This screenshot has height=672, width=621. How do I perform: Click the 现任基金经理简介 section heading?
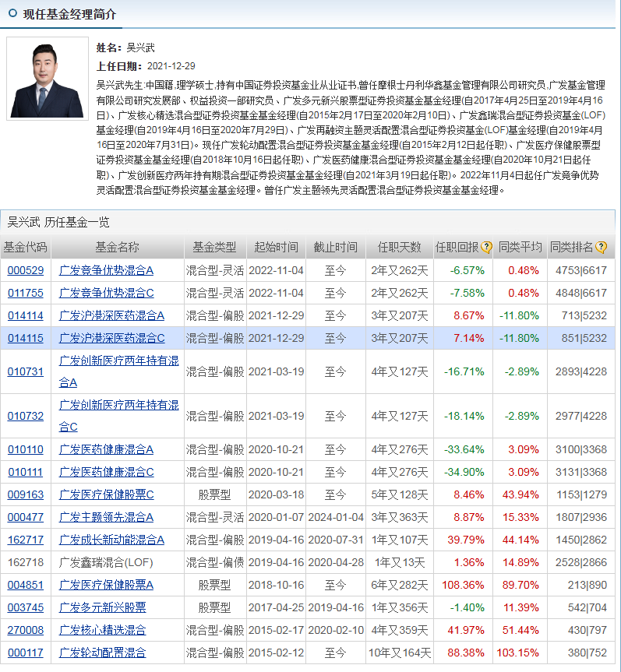pos(69,14)
